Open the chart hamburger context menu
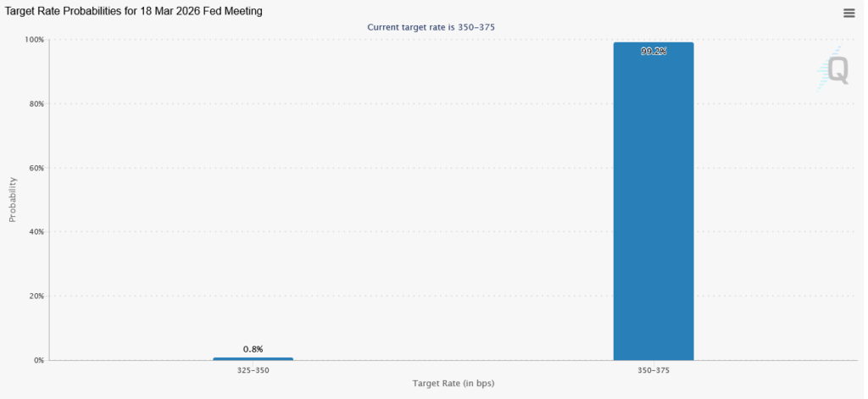Image resolution: width=868 pixels, height=399 pixels. tap(849, 13)
